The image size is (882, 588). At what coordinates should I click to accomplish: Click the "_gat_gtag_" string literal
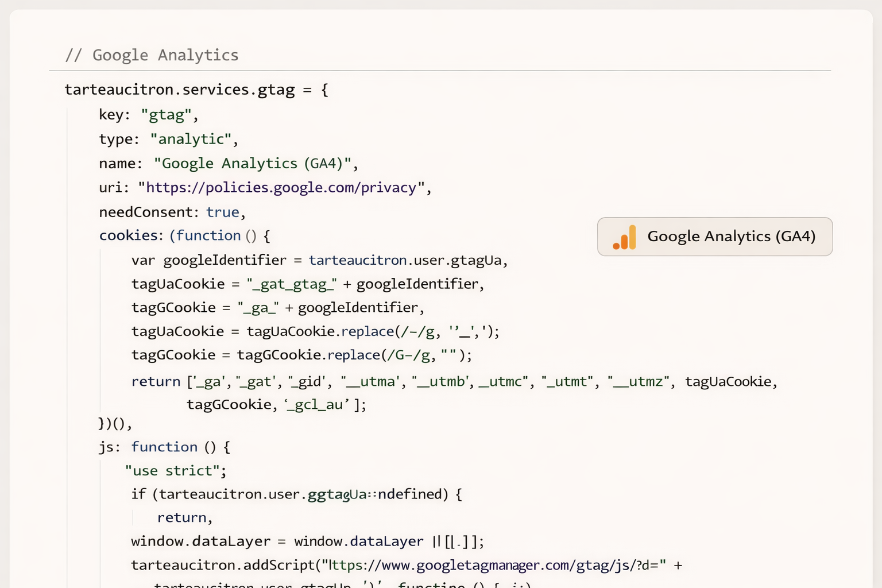coord(292,284)
